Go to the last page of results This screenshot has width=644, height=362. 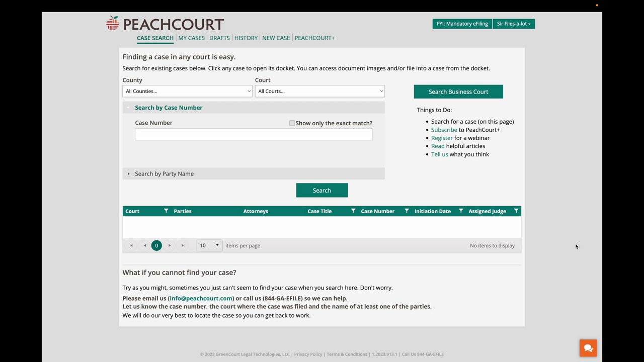point(183,245)
